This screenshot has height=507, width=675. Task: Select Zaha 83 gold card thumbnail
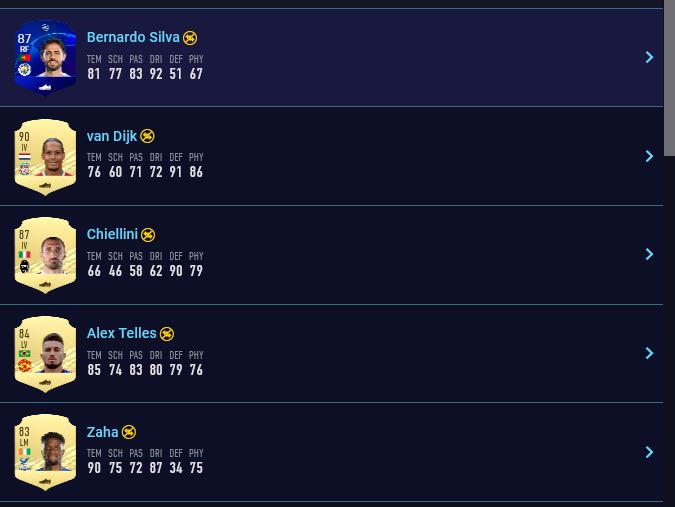[45, 452]
